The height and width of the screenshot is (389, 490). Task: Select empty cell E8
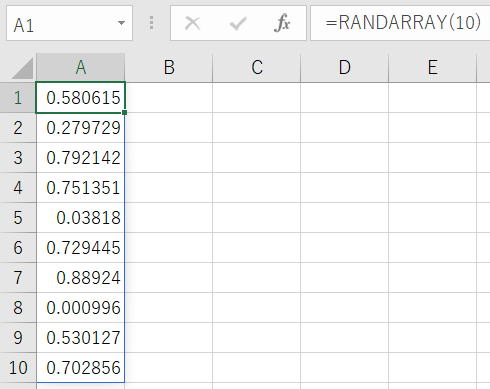(433, 308)
